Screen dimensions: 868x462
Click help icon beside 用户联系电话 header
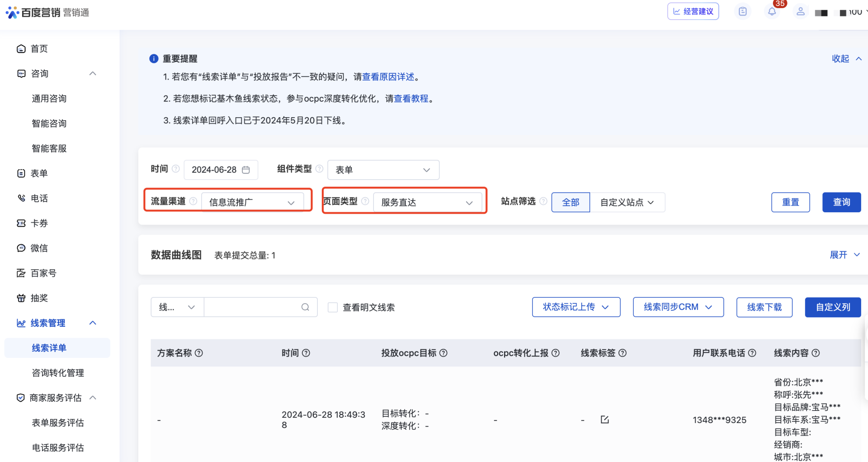click(752, 353)
